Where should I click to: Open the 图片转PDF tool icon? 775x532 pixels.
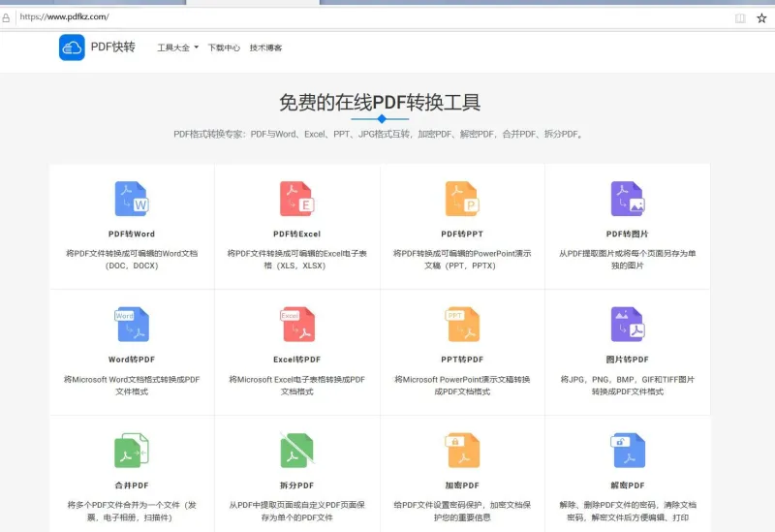coord(628,325)
